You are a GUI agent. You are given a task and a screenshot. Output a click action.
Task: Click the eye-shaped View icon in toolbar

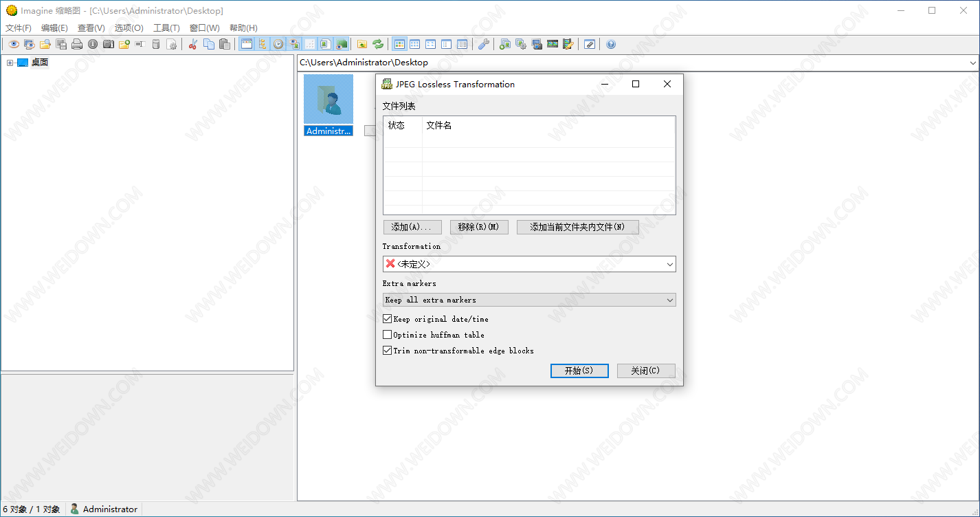[x=13, y=44]
